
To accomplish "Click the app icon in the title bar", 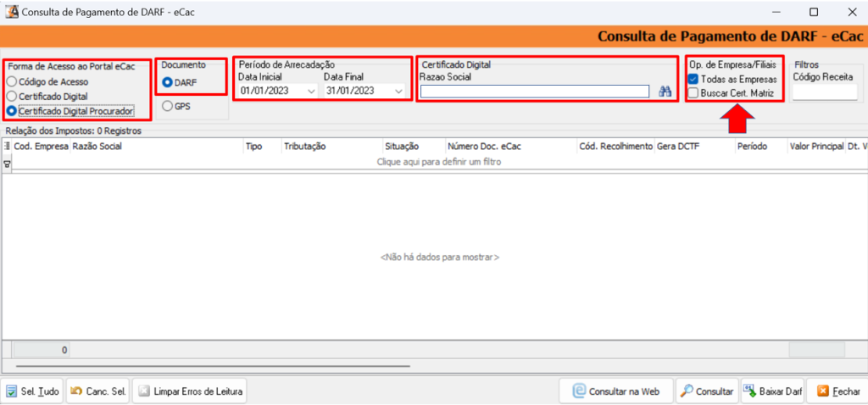I will pyautogui.click(x=10, y=12).
